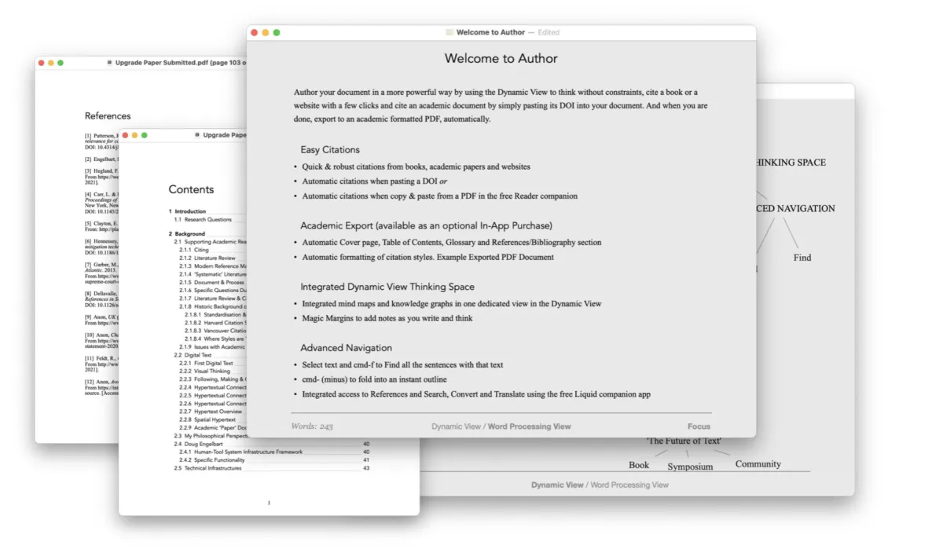Minimize the Welcome to Author window
The image size is (943, 560).
265,32
